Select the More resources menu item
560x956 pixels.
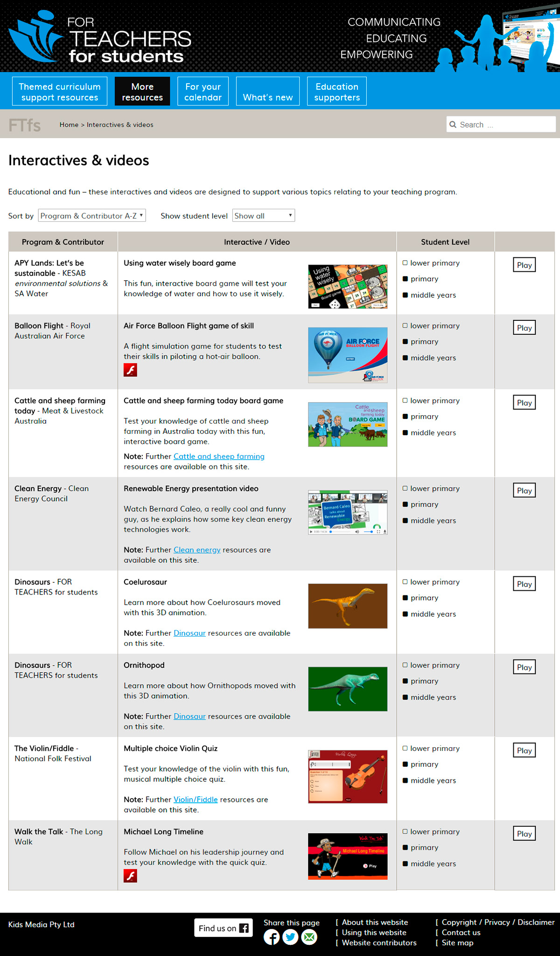coord(142,92)
